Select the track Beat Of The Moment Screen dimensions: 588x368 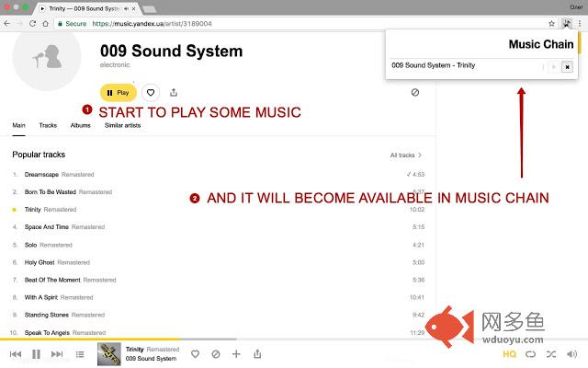[x=52, y=280]
